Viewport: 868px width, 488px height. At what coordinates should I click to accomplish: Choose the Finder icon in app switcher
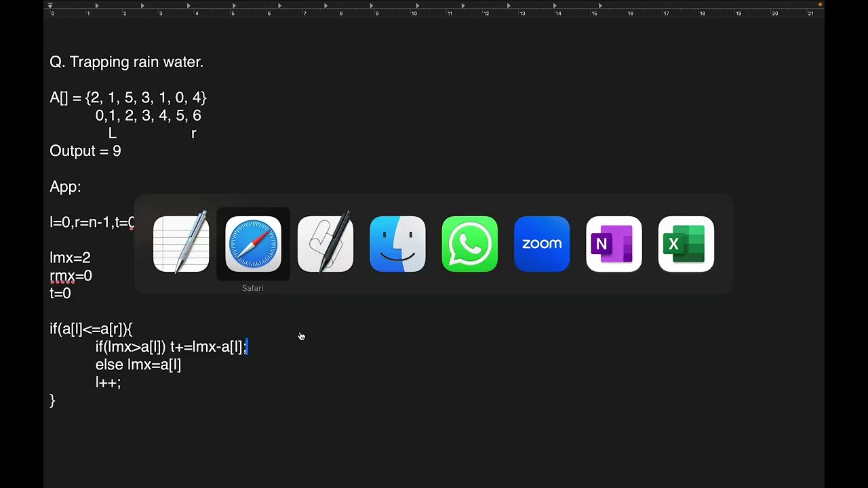[x=397, y=243]
